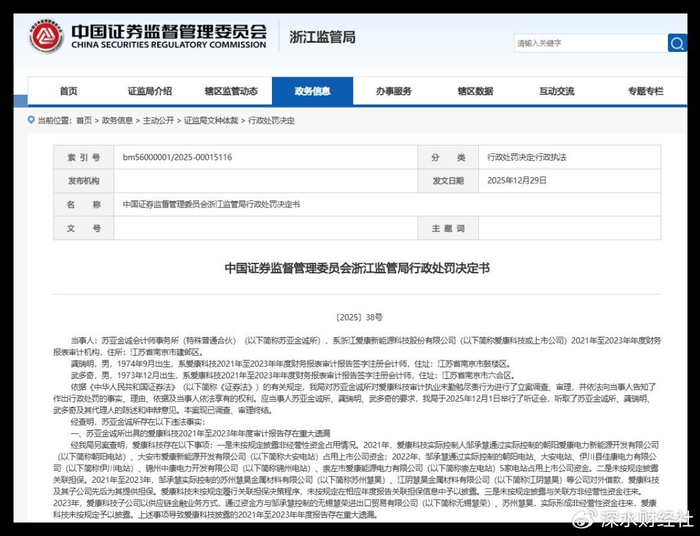The image size is (700, 536).
Task: Open the 互动交流 navigation tab
Action: (556, 91)
